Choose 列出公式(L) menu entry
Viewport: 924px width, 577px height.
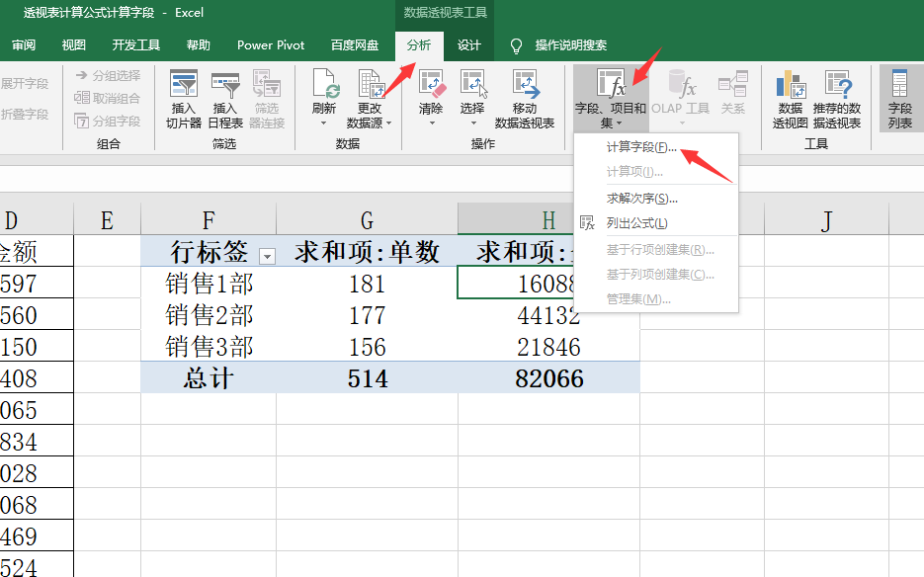tap(656, 223)
